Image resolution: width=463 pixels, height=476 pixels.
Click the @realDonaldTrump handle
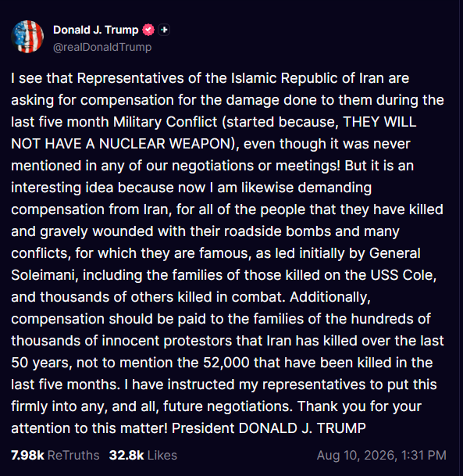point(102,47)
